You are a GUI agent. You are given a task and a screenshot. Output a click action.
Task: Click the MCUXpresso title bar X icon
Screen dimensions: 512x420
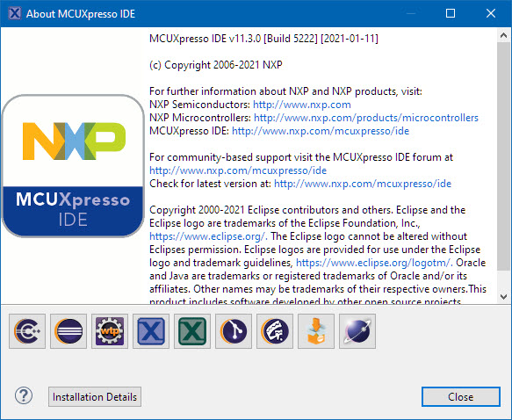(15, 13)
